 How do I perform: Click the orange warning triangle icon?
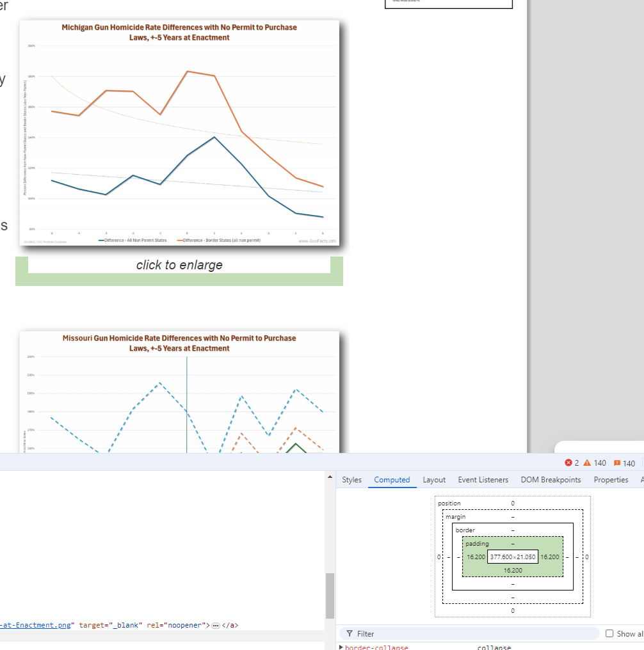586,463
